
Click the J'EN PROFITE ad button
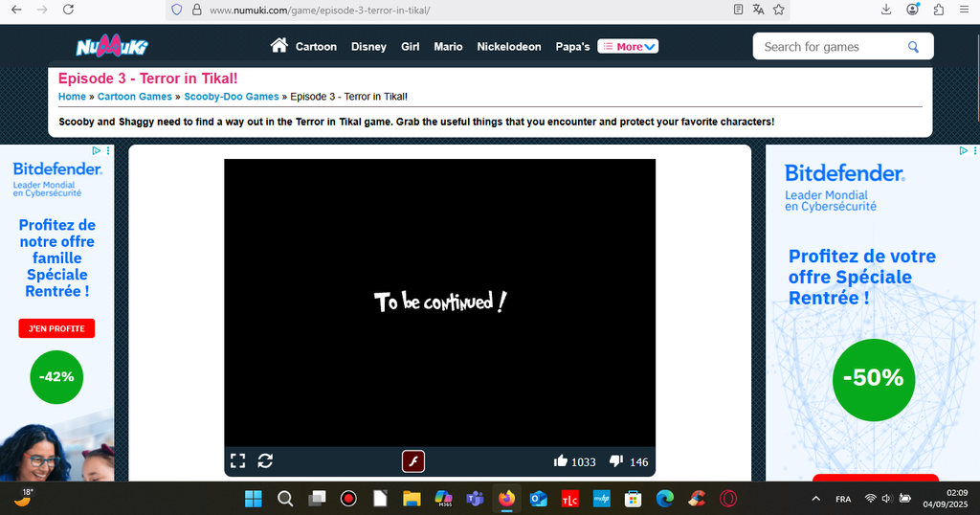[x=56, y=328]
